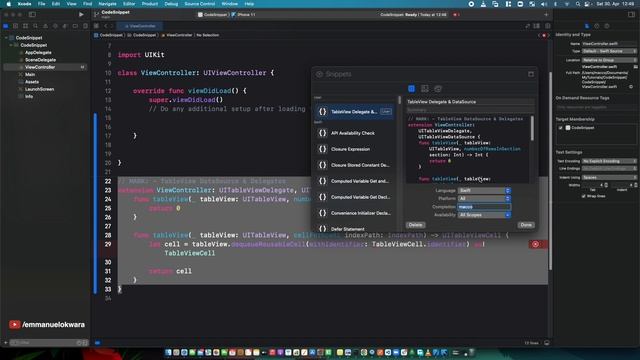Reveal full path arrow icon in inspector
Screen dimensions: 640x360
[x=631, y=87]
